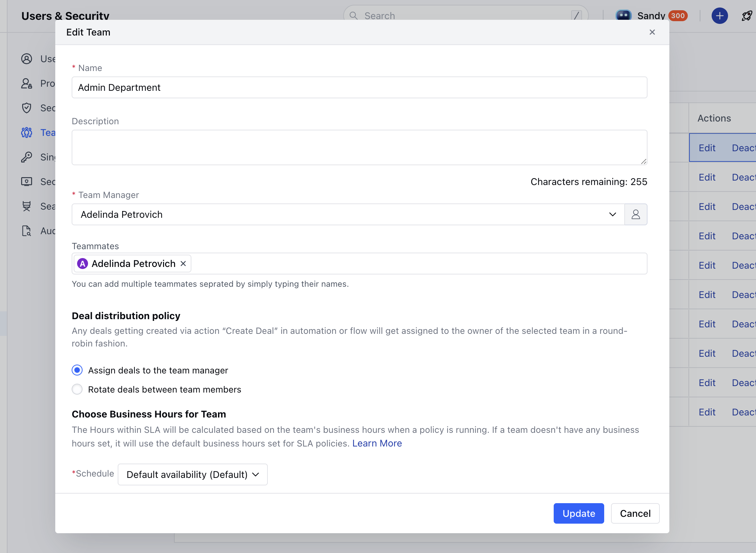756x553 pixels.
Task: Select the Teams sidebar icon
Action: [27, 132]
